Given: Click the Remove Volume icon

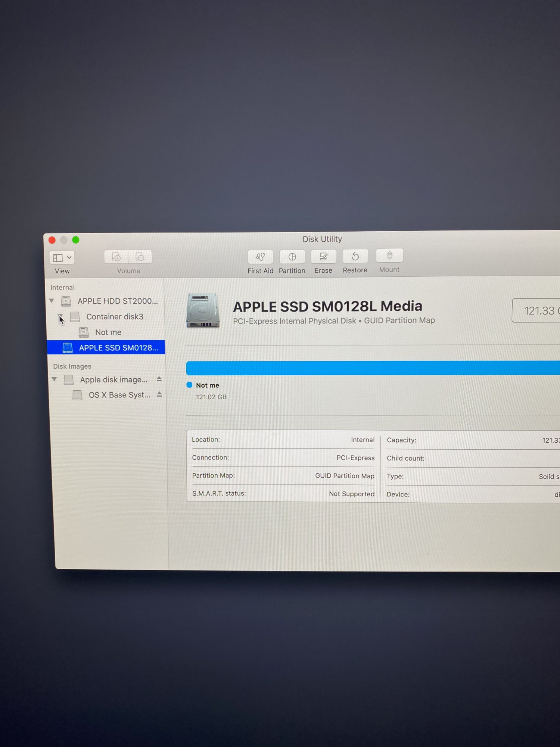Looking at the screenshot, I should pos(140,257).
